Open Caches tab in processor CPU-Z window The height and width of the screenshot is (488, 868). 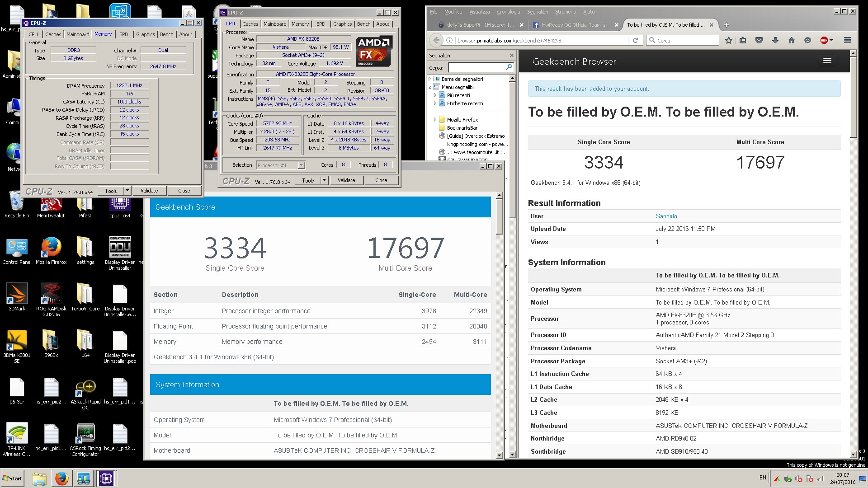pos(250,24)
